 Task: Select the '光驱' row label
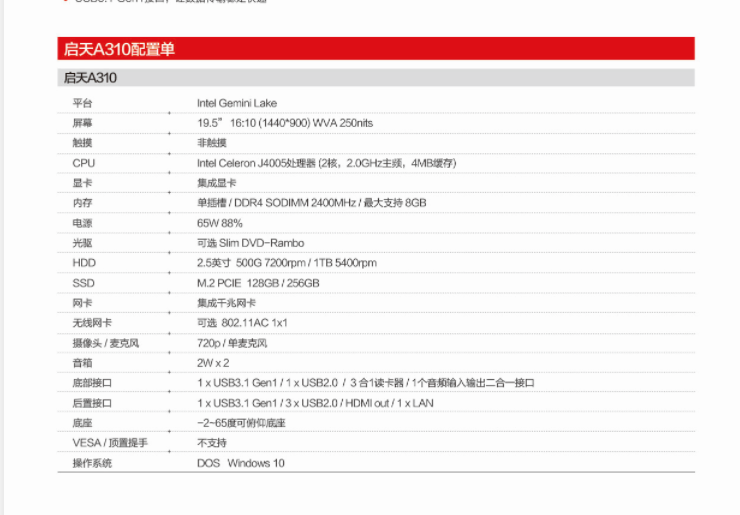click(82, 243)
